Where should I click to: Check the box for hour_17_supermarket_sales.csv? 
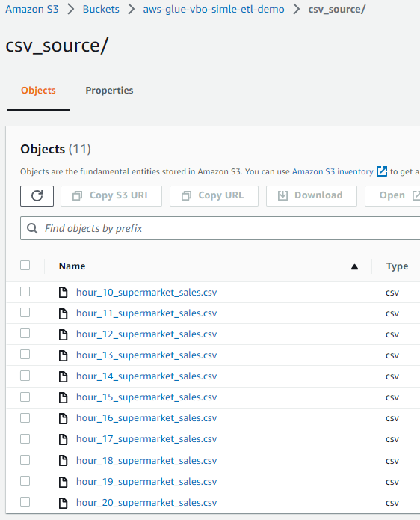coord(25,438)
